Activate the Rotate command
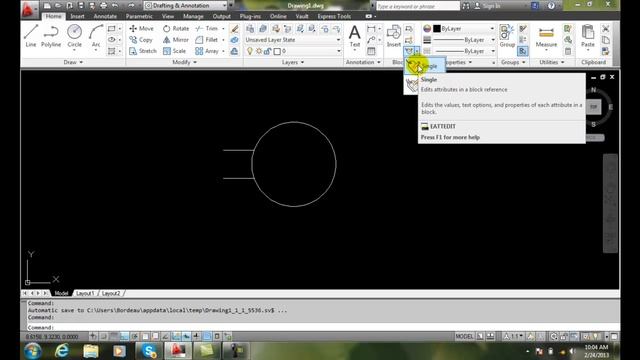The width and height of the screenshot is (640, 360). 176,29
